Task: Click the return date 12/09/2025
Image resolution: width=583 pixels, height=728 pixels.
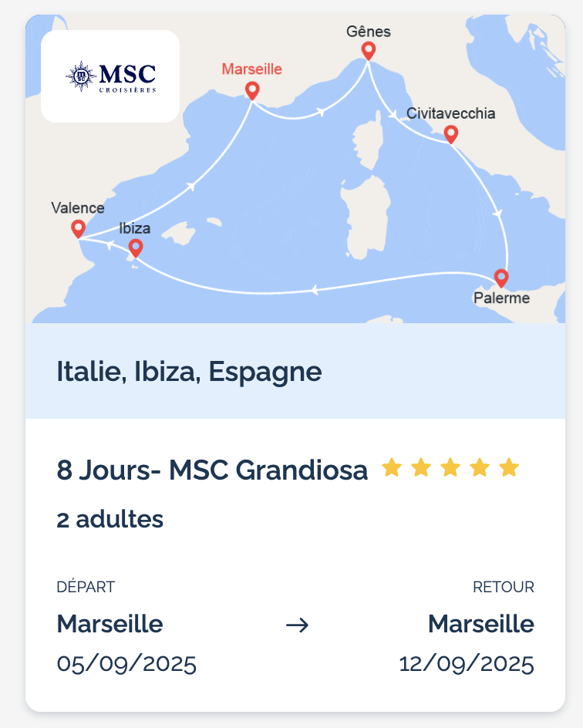Action: 467,664
